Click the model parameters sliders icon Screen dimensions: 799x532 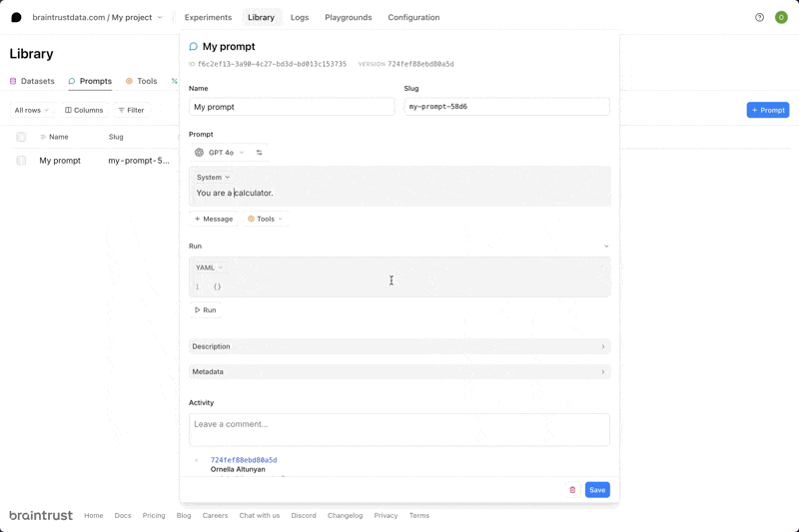(260, 153)
